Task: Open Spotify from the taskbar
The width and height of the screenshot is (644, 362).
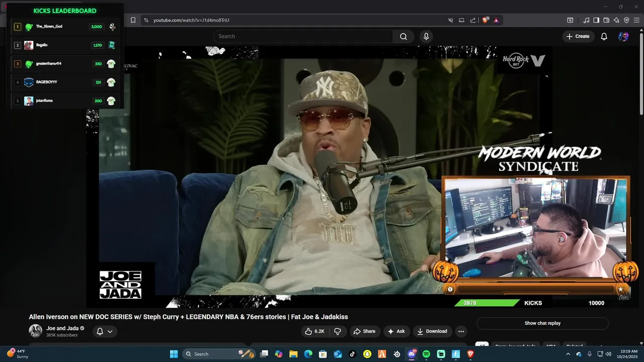Action: [426, 354]
